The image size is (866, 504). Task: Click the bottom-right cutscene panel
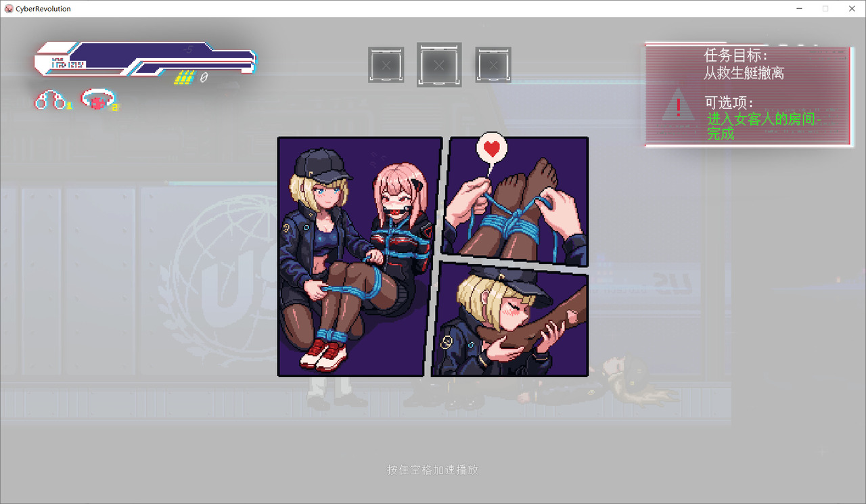click(510, 319)
